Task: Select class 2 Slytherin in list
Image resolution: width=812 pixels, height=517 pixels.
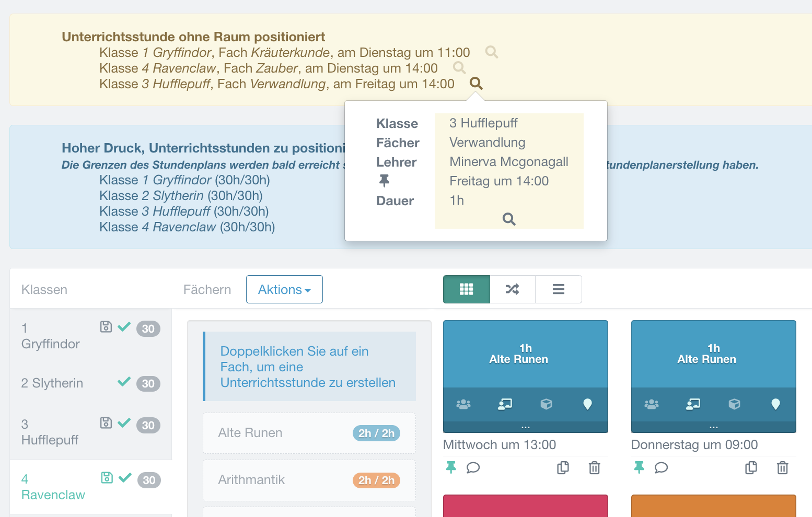Action: (x=52, y=383)
